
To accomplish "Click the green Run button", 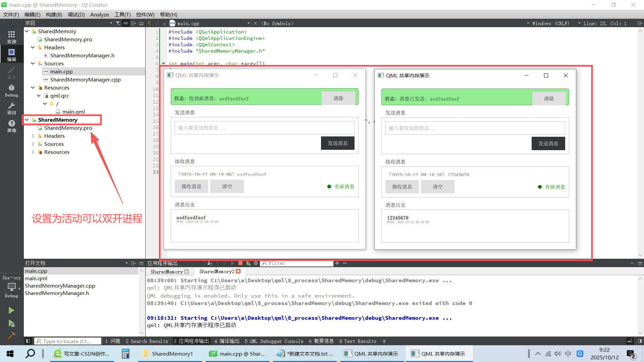I will point(11,310).
